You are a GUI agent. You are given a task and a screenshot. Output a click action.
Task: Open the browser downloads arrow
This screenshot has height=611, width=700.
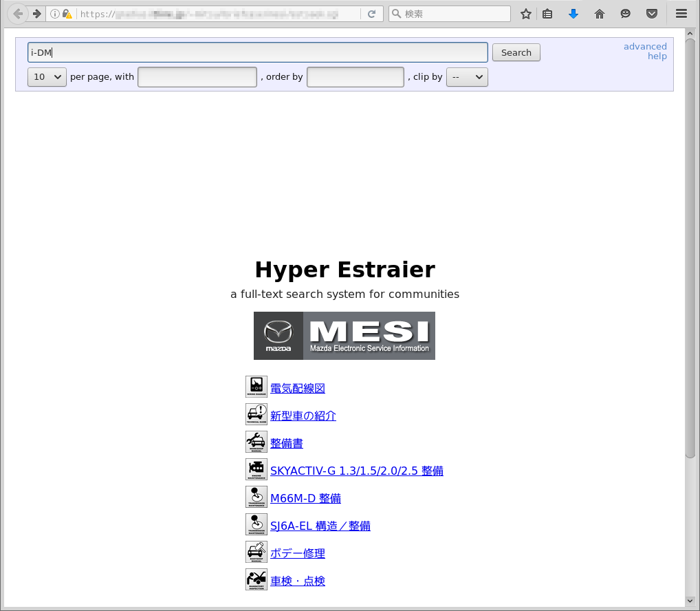(573, 14)
